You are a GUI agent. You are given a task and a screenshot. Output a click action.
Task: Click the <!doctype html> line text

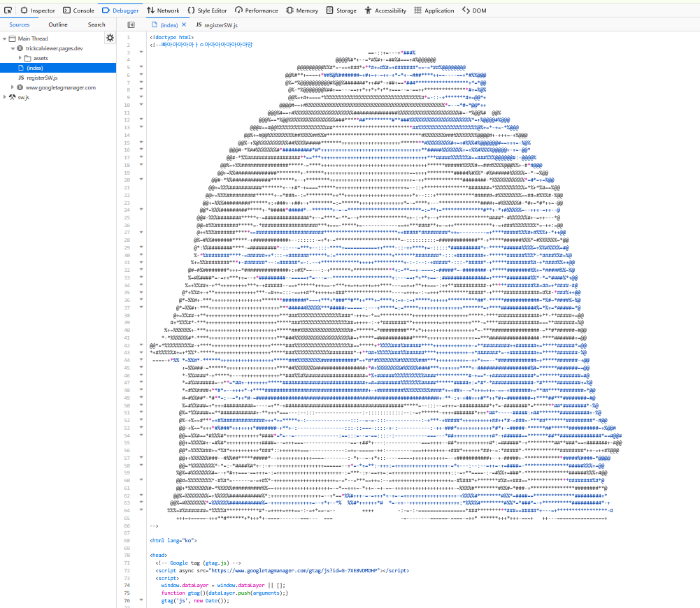click(x=172, y=38)
